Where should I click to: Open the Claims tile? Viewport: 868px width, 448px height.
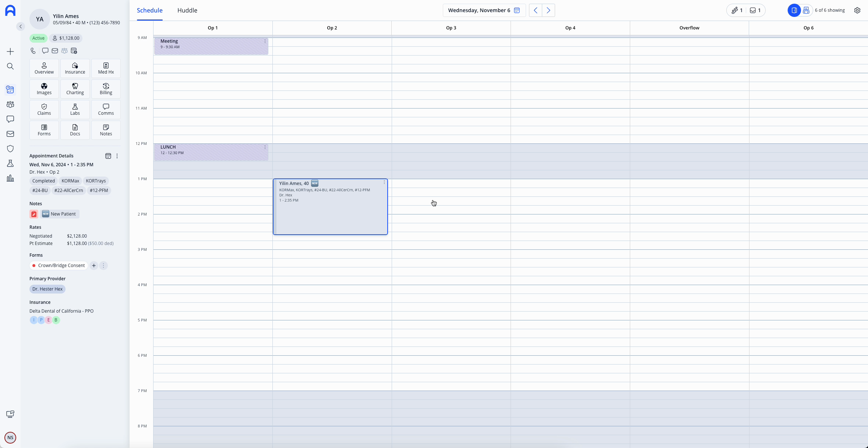[x=44, y=110]
